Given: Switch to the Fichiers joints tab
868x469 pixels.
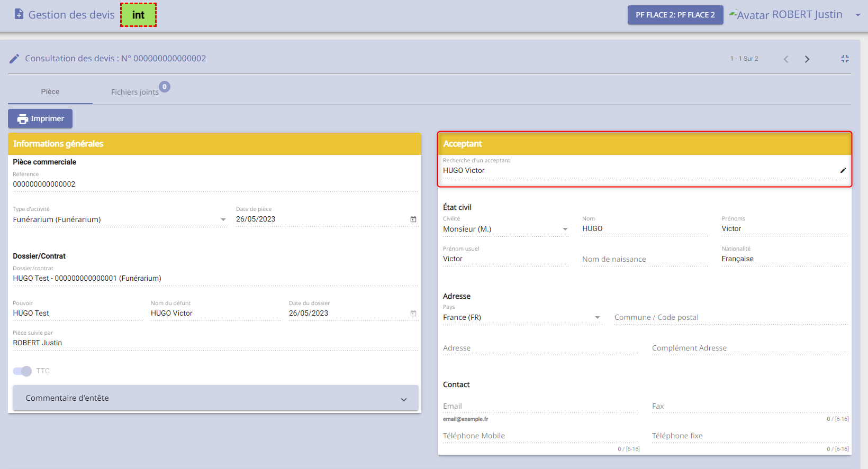Looking at the screenshot, I should click(135, 92).
